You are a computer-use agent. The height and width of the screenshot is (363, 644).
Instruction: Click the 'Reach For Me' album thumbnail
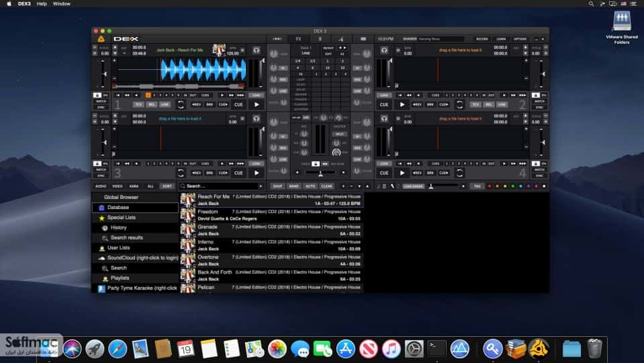188,200
